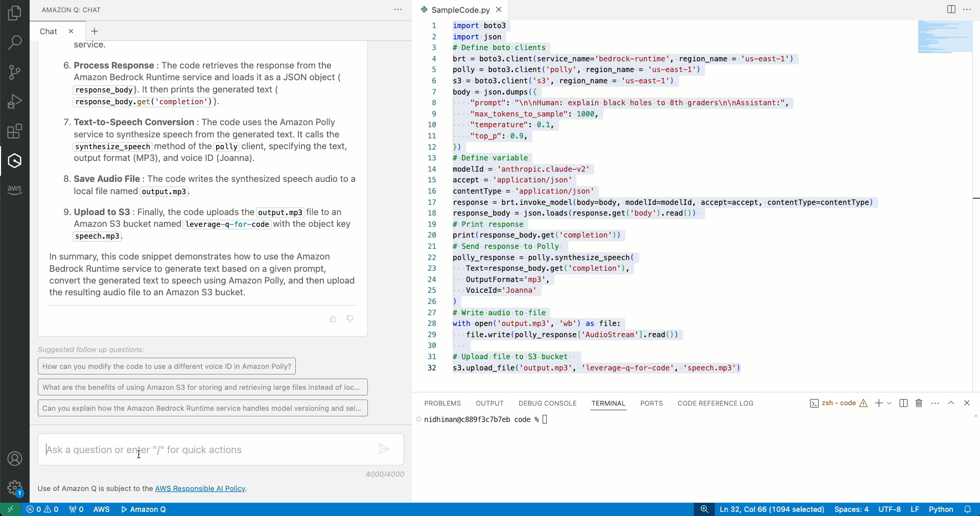The height and width of the screenshot is (516, 980).
Task: Collapse the terminal panel with chevron
Action: [951, 403]
